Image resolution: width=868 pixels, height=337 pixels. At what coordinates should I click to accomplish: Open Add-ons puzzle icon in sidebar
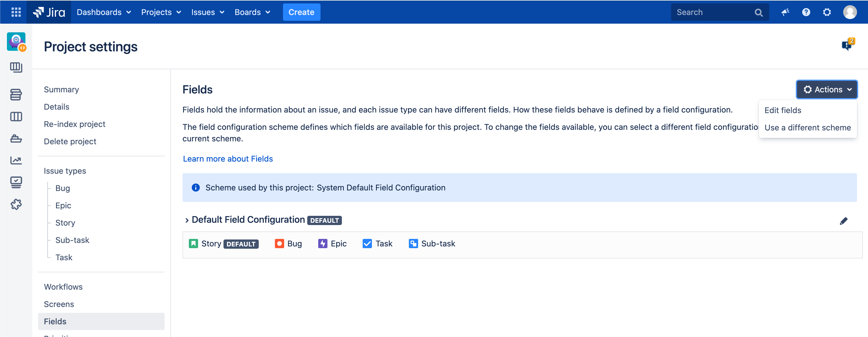coord(16,204)
